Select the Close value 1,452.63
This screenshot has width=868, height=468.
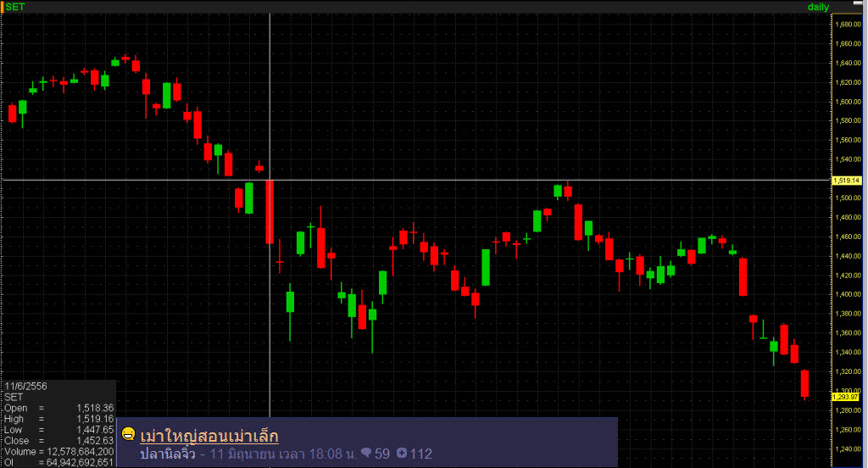(95, 441)
